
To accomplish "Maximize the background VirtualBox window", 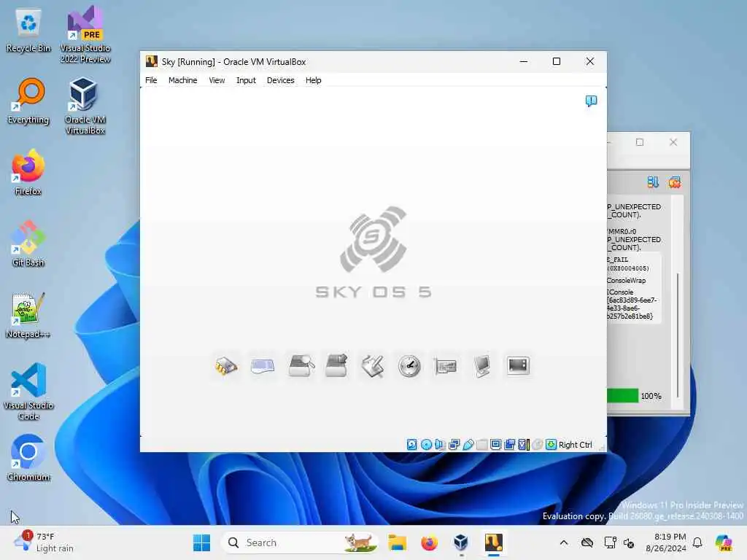I will [x=639, y=142].
